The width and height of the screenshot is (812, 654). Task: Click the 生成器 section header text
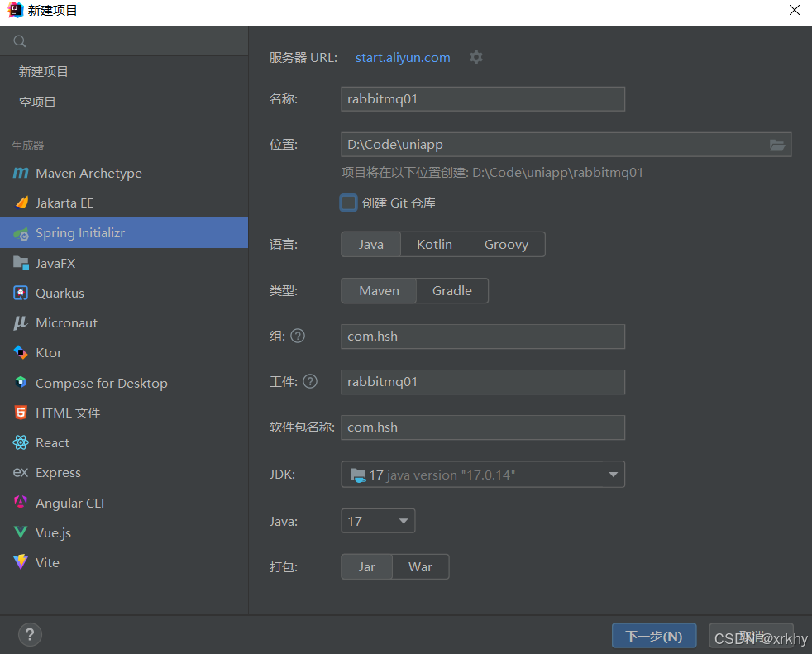point(28,146)
